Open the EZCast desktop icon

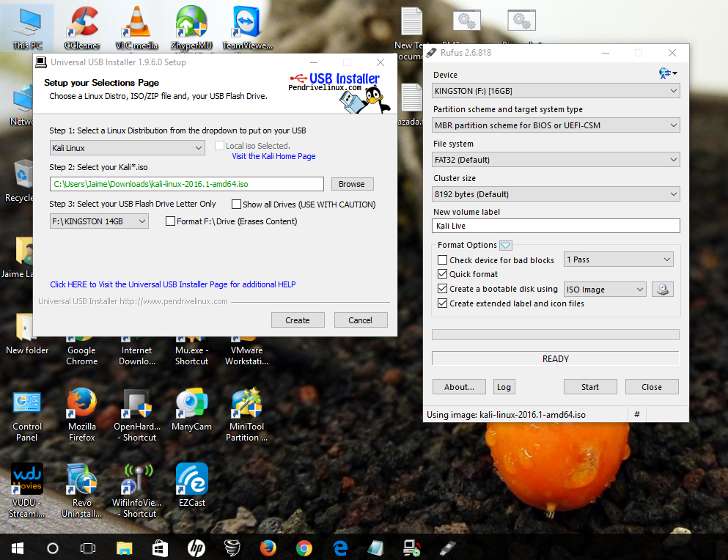coord(191,485)
